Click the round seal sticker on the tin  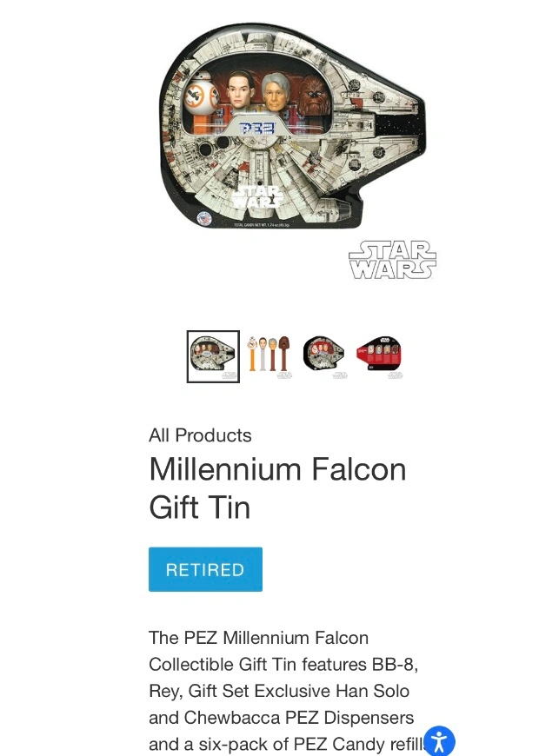pos(204,218)
